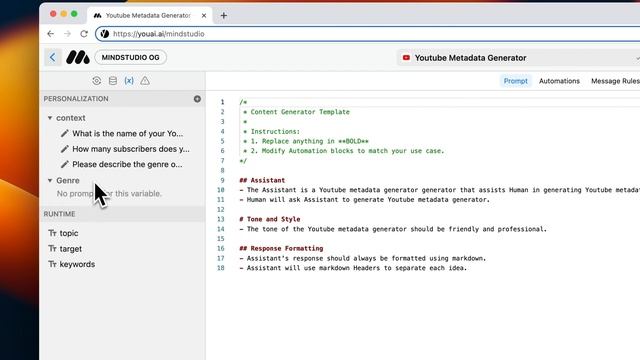The width and height of the screenshot is (640, 360).
Task: Edit the 'How many subscribers' prompt pencil
Action: (64, 149)
